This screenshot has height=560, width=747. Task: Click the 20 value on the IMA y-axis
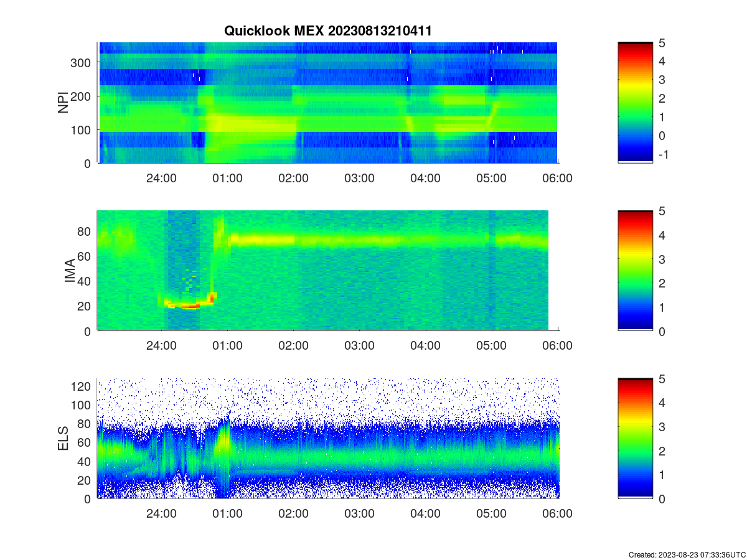click(x=85, y=306)
